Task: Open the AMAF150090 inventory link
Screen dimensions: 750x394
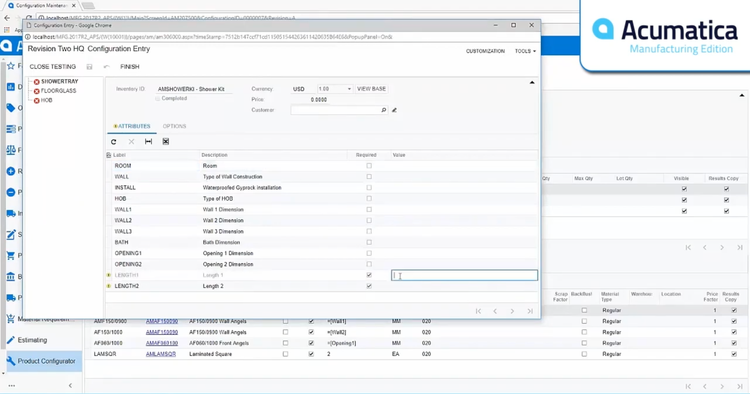Action: 162,321
